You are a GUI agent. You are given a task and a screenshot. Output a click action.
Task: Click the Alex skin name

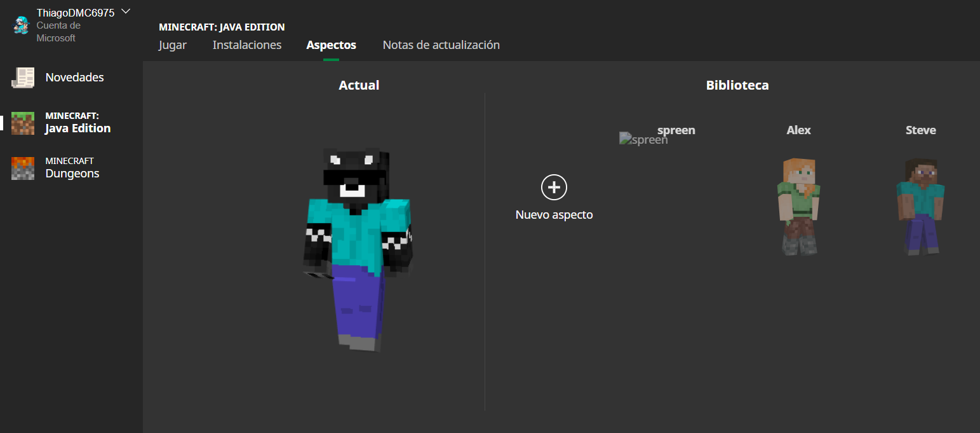tap(799, 130)
